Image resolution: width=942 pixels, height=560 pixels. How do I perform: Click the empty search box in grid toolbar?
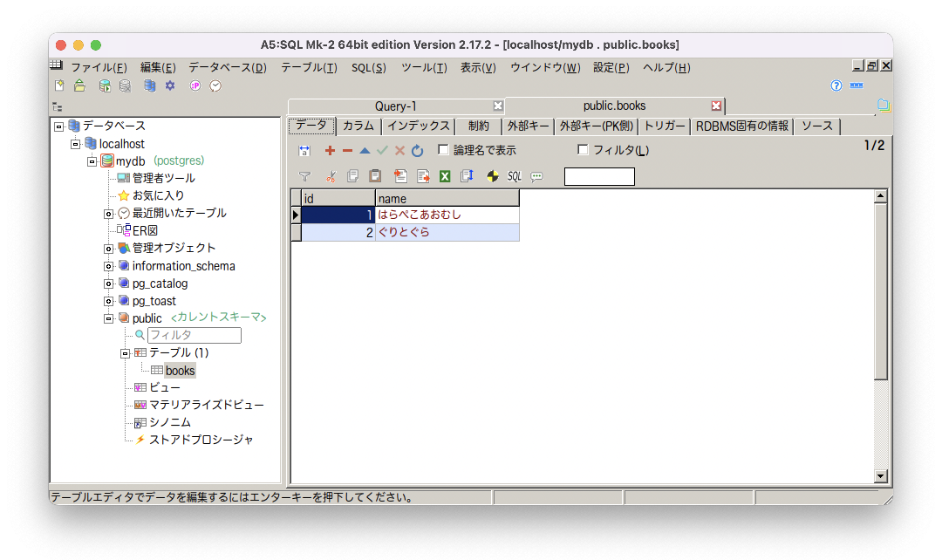(x=599, y=177)
